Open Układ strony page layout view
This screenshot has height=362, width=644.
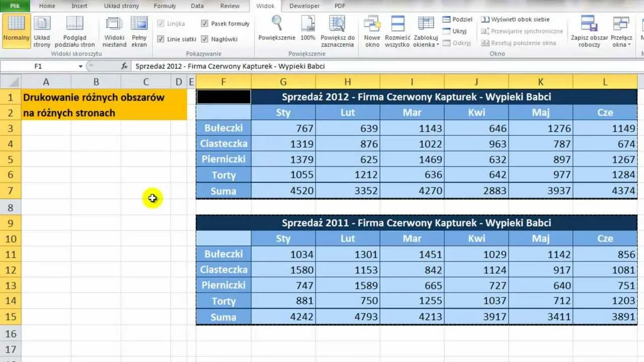(42, 31)
